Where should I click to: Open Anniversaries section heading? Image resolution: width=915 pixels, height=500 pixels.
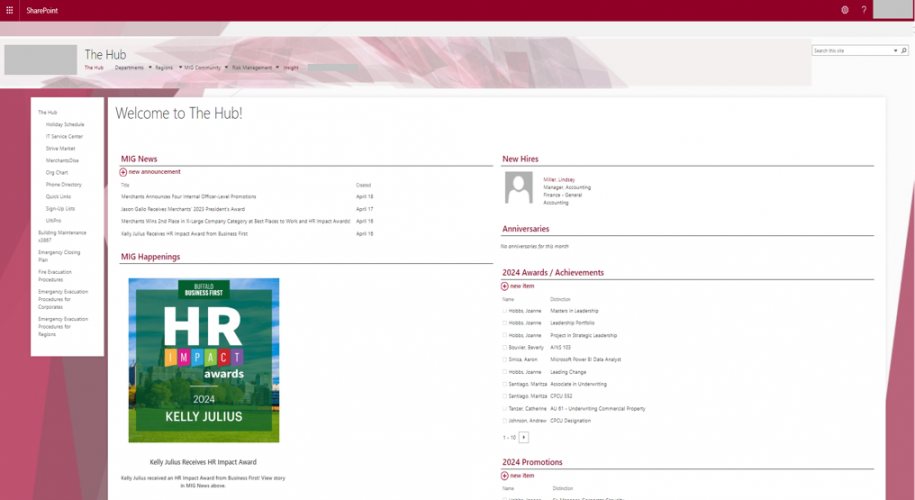pos(526,229)
